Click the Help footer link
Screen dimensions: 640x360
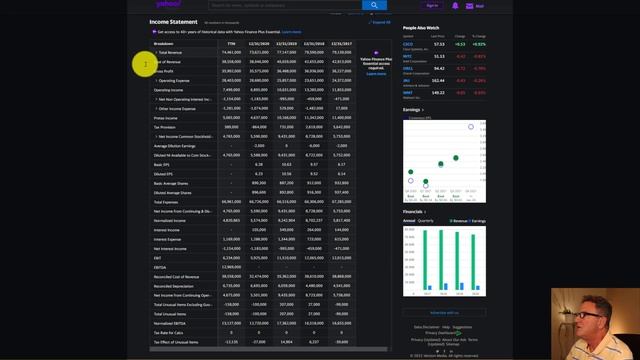coord(446,327)
